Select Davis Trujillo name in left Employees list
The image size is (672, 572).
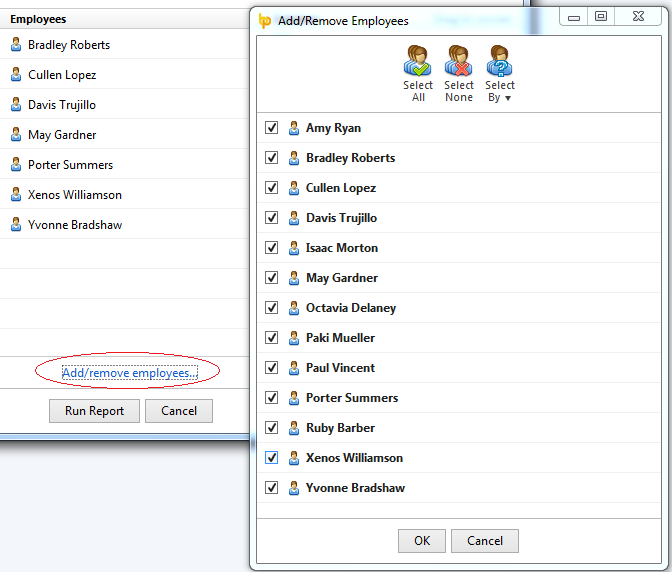[x=62, y=105]
